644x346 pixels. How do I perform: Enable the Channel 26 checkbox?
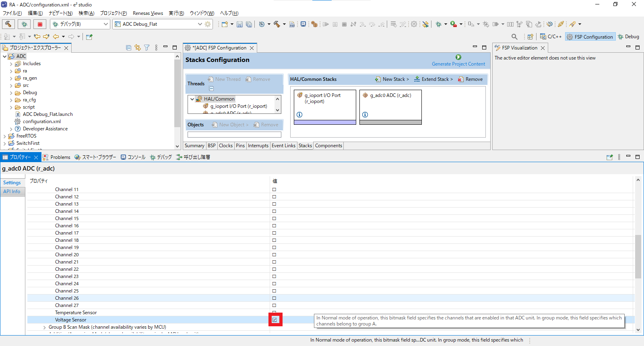tap(274, 298)
